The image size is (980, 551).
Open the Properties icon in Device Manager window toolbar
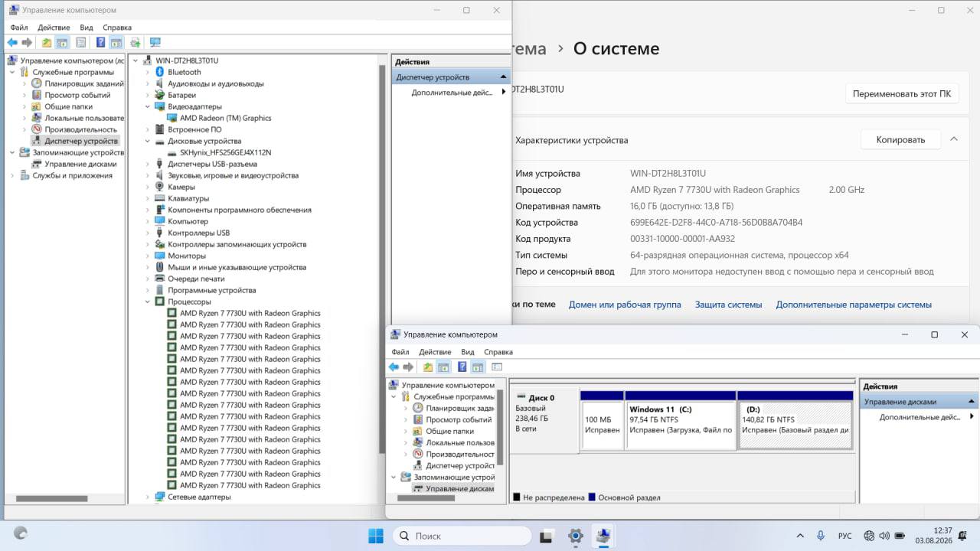pos(81,43)
